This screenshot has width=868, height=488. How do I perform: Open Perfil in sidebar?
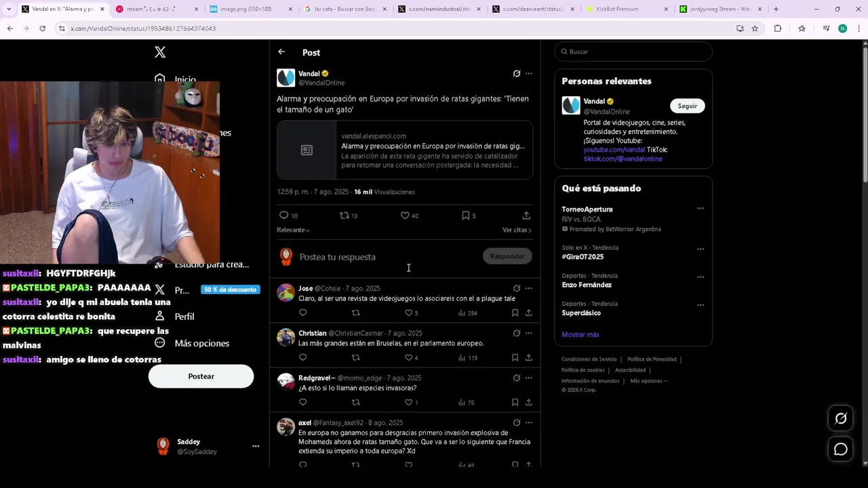[x=175, y=317]
